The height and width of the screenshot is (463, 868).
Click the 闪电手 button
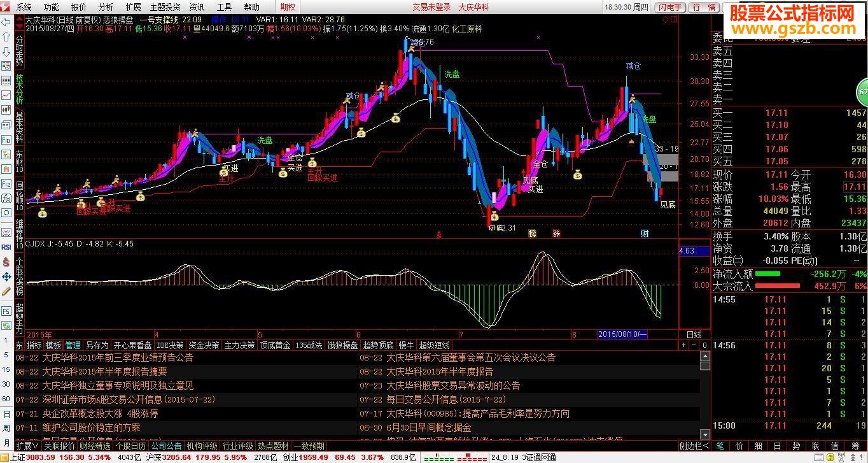click(671, 7)
